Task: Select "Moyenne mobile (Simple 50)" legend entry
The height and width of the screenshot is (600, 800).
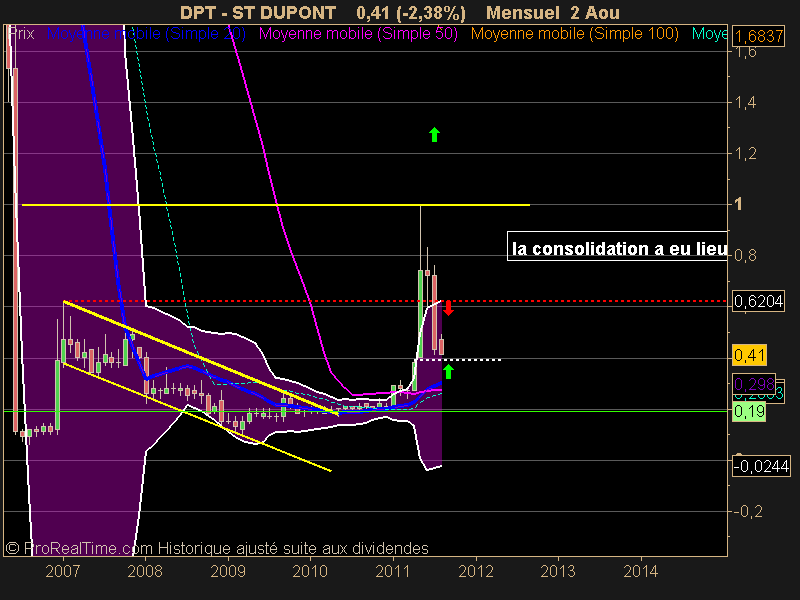Action: click(358, 34)
